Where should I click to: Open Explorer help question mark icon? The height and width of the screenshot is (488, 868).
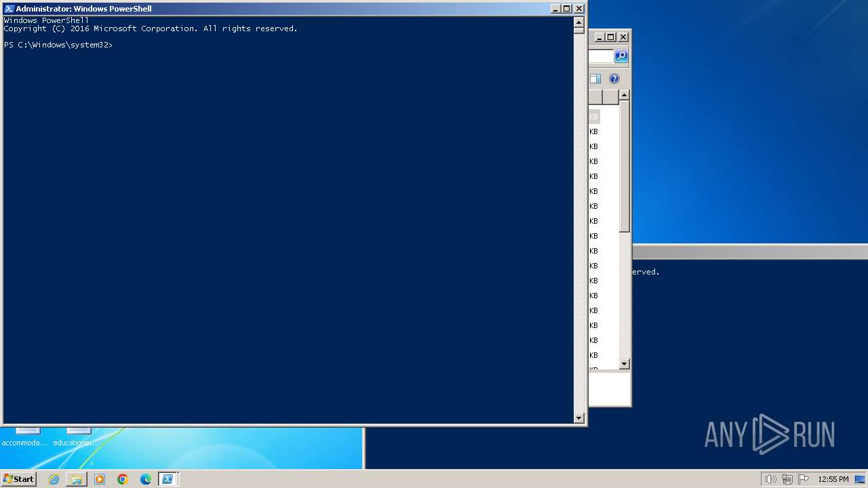614,79
